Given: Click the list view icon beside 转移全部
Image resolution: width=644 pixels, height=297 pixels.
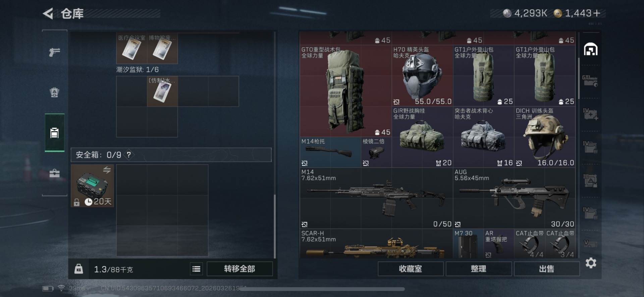Looking at the screenshot, I should pos(196,269).
